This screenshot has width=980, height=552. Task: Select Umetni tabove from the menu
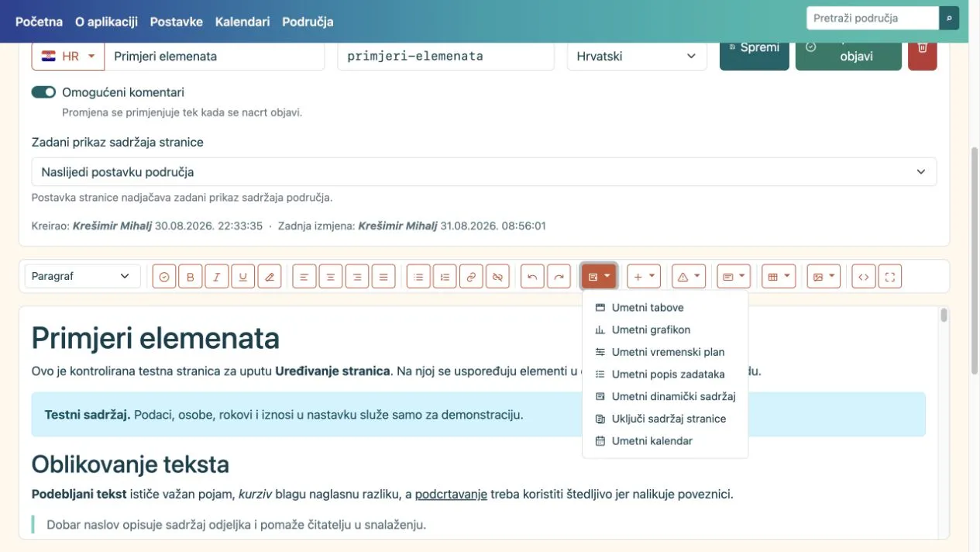(x=665, y=308)
